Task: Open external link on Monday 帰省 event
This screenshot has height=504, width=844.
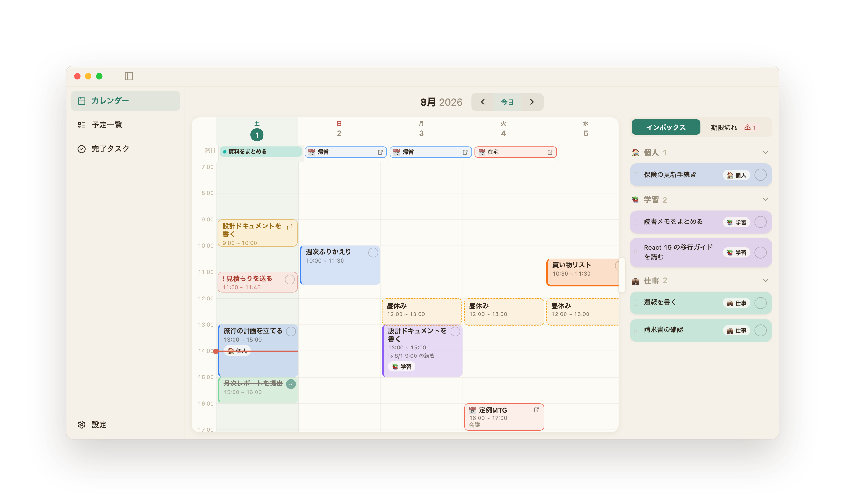Action: click(465, 152)
